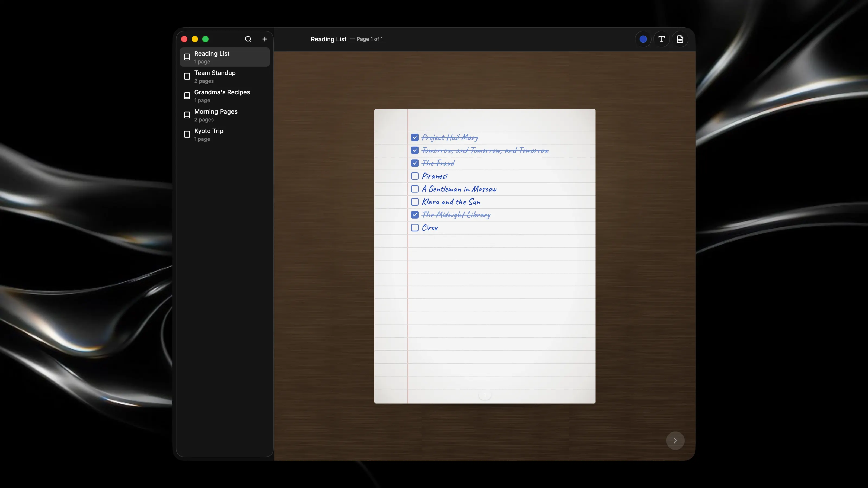This screenshot has width=868, height=488.
Task: Click the Morning Pages notebook icon
Action: coord(187,115)
